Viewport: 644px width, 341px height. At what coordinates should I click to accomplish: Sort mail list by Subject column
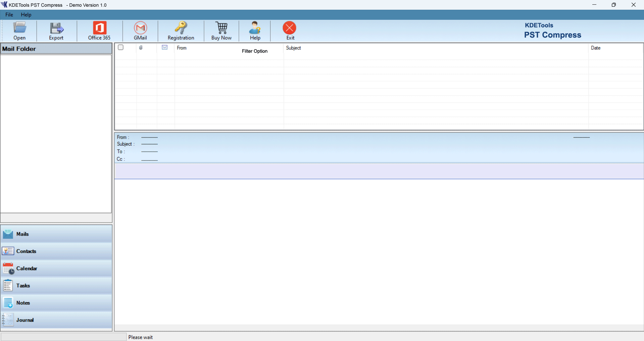[294, 48]
